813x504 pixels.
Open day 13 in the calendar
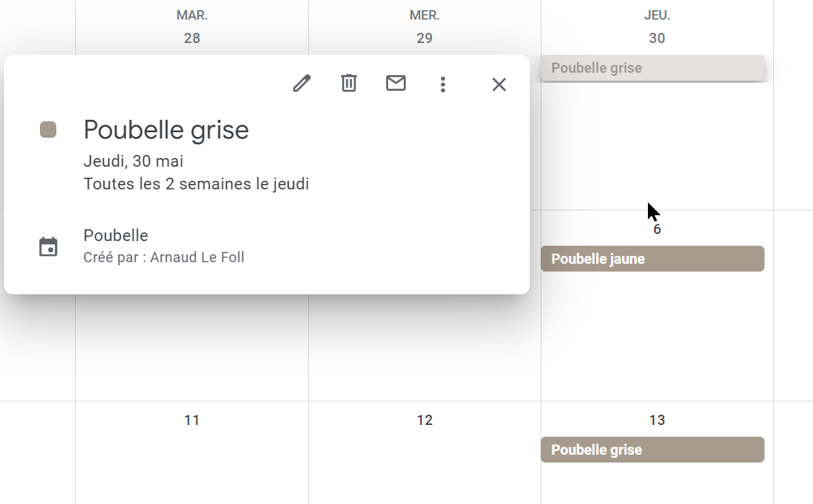pyautogui.click(x=657, y=420)
